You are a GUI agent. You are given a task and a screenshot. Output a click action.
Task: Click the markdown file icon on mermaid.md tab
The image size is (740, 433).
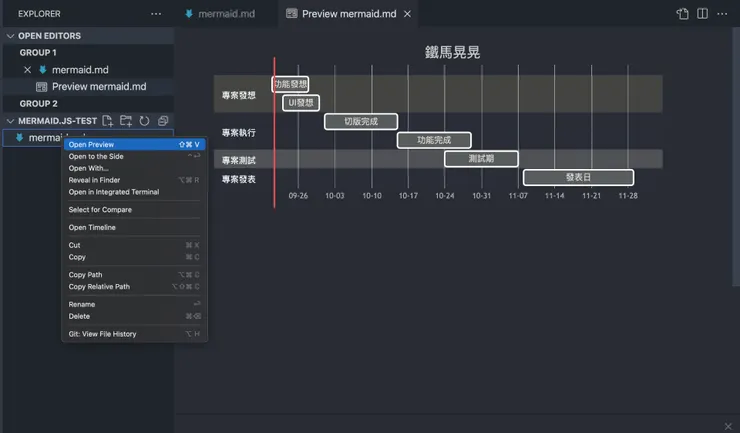tap(189, 14)
